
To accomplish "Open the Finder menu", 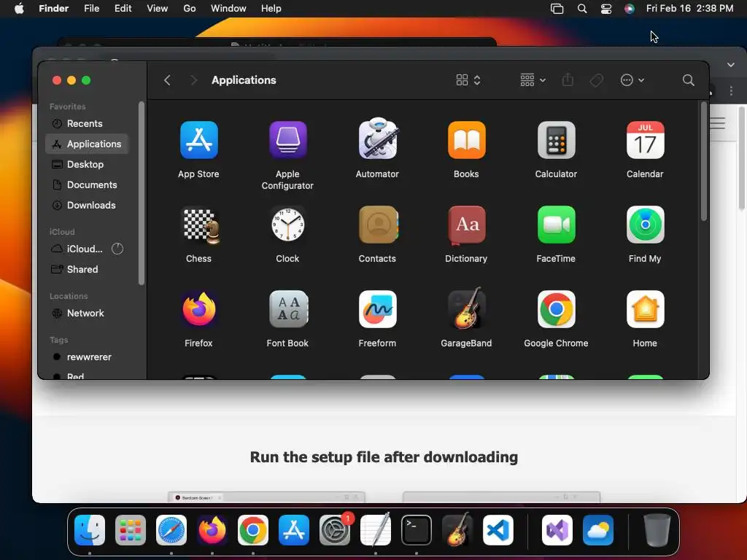I will (x=53, y=9).
